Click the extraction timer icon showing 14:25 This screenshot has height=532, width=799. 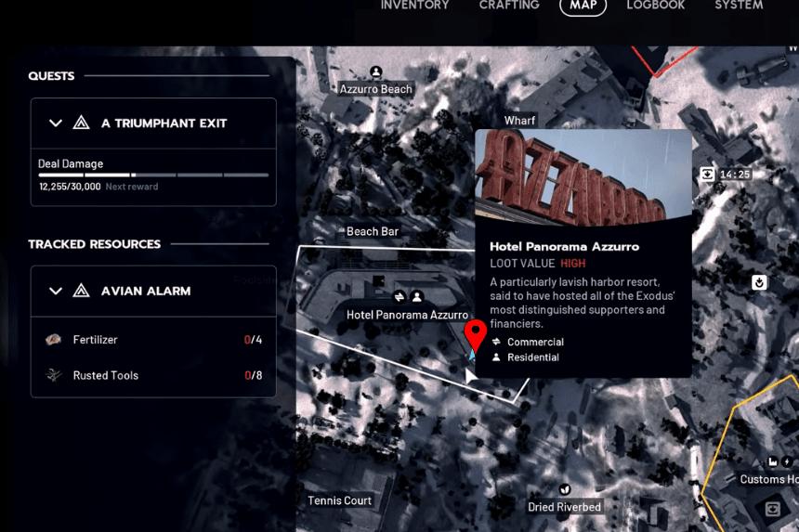coord(708,174)
